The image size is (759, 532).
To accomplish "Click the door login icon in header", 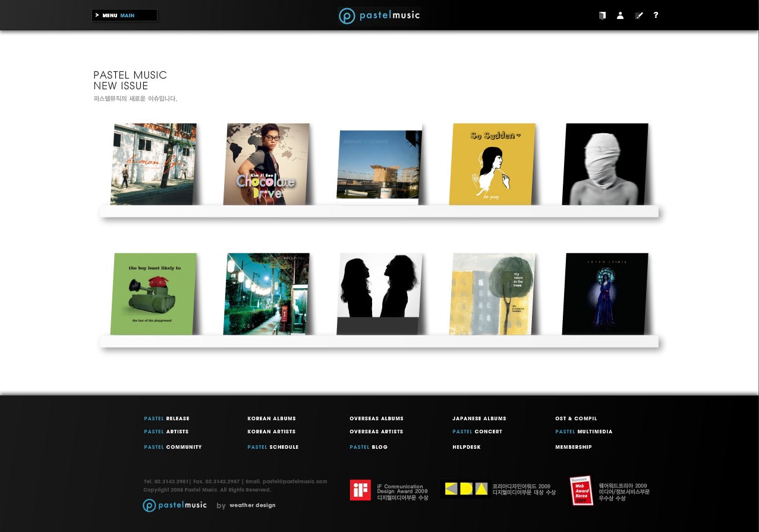I will coord(602,15).
